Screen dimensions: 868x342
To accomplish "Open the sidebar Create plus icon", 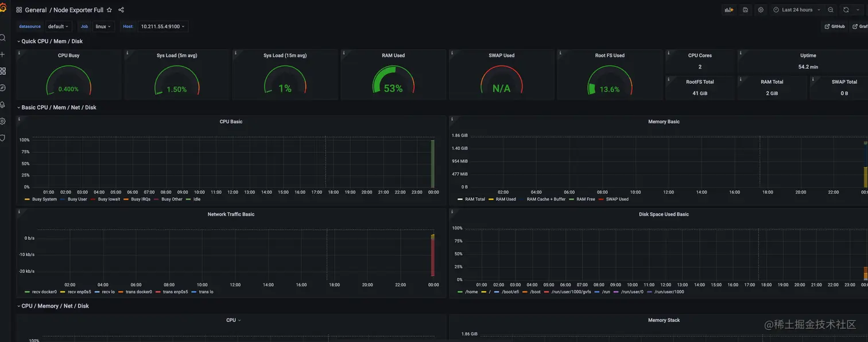I will (x=3, y=55).
